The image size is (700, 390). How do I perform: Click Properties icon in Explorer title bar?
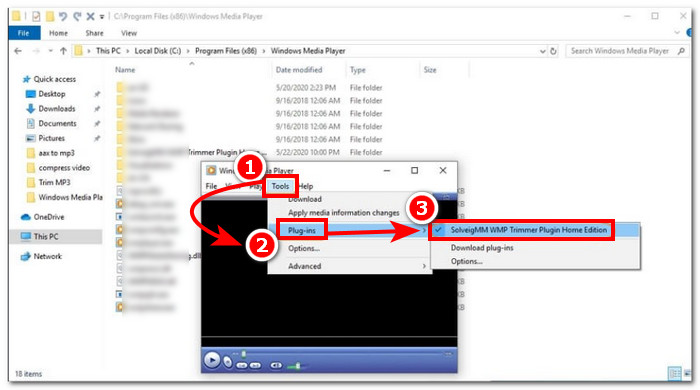point(36,17)
